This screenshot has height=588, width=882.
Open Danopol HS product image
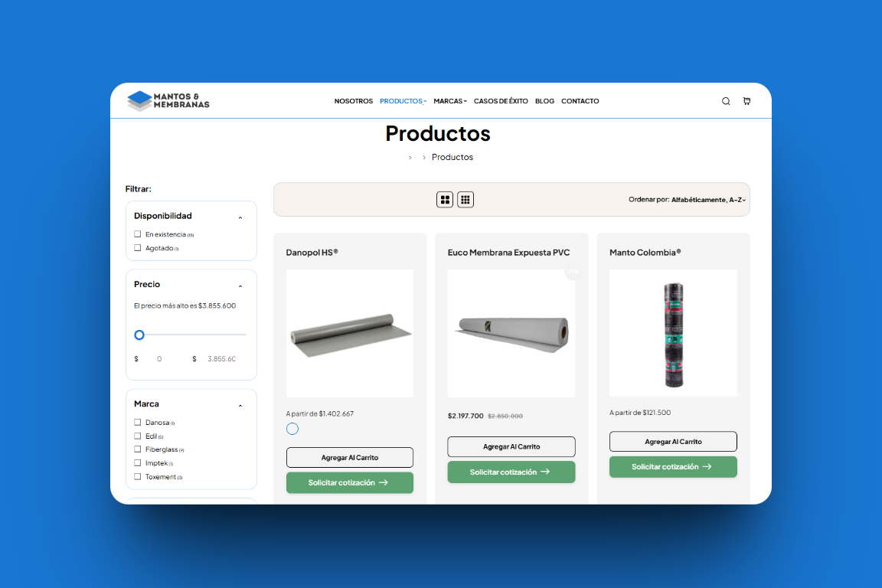point(350,333)
